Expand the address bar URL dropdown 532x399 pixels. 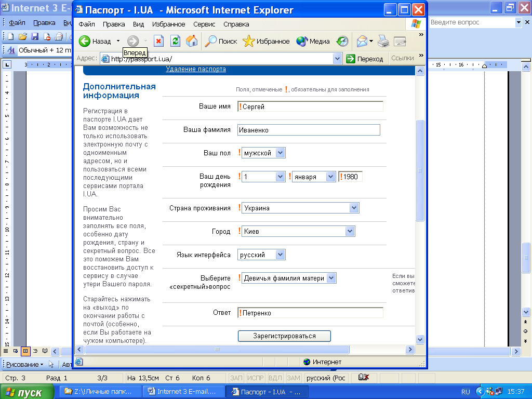337,59
